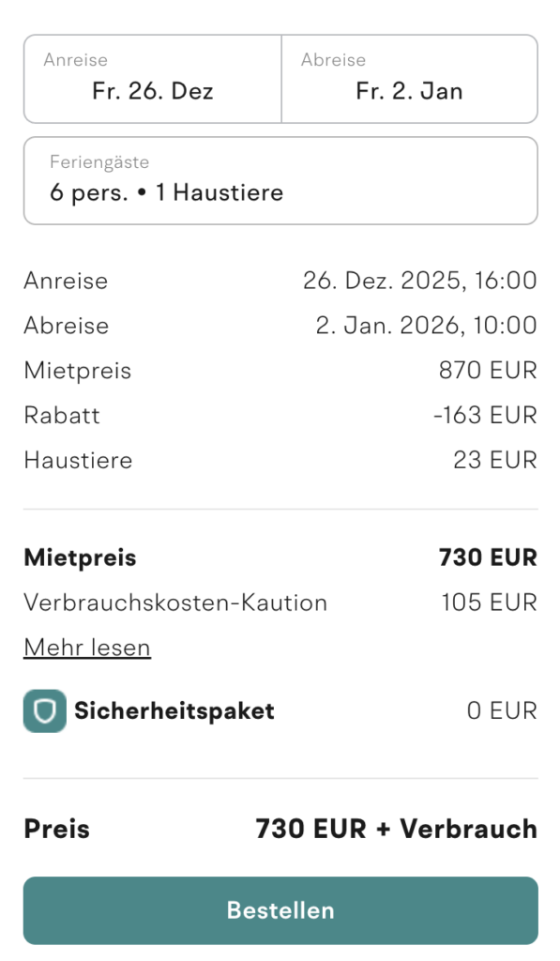The width and height of the screenshot is (560, 961).
Task: Click the bold Mietpreis 730 EUR total
Action: point(281,557)
